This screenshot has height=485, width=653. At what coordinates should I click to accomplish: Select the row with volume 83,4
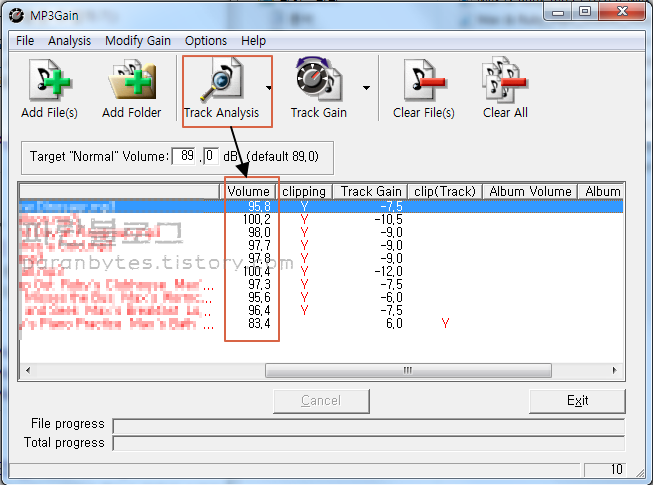click(321, 323)
